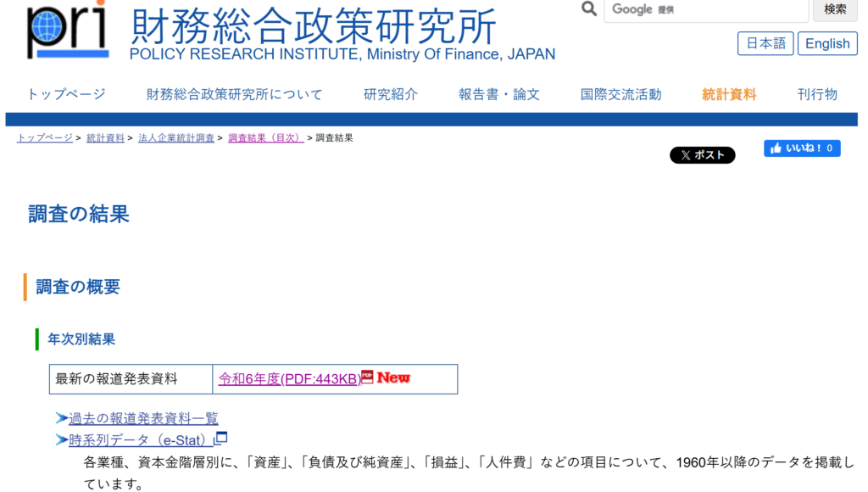This screenshot has width=868, height=492.
Task: Click the arrow before 過去の報道発表資料一覧
Action: point(61,418)
